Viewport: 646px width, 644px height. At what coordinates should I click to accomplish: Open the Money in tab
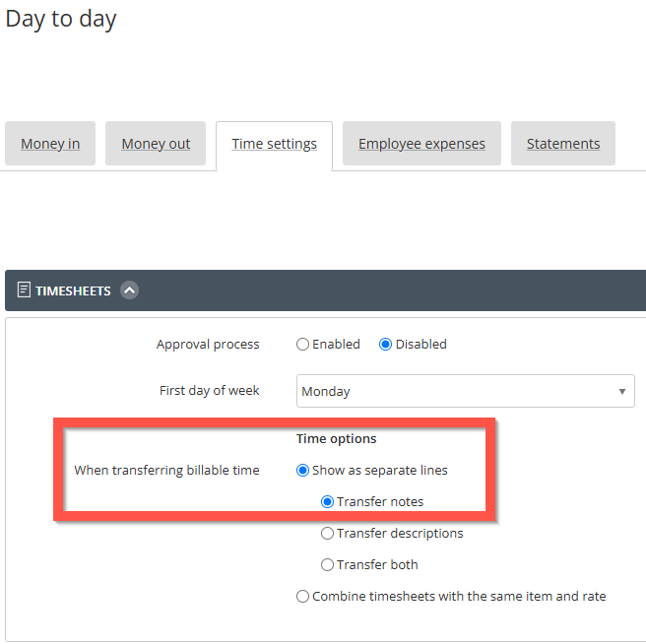pyautogui.click(x=50, y=144)
